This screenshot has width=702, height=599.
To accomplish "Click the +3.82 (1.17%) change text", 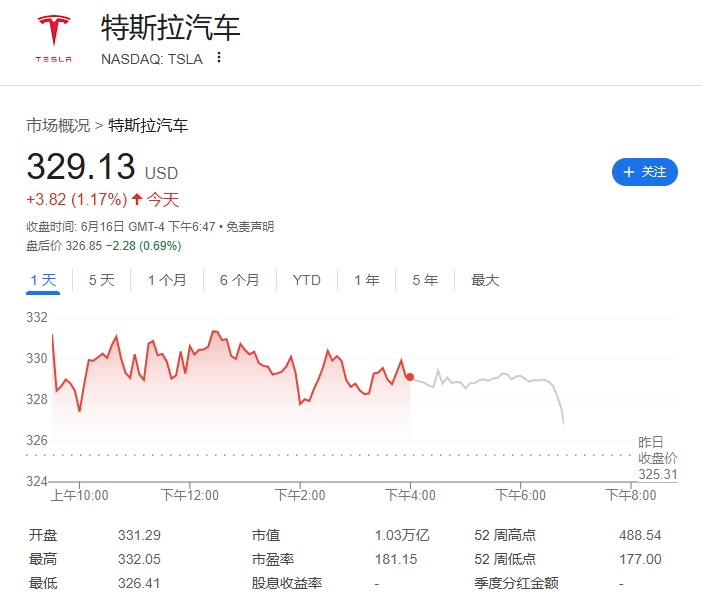I will pos(77,199).
